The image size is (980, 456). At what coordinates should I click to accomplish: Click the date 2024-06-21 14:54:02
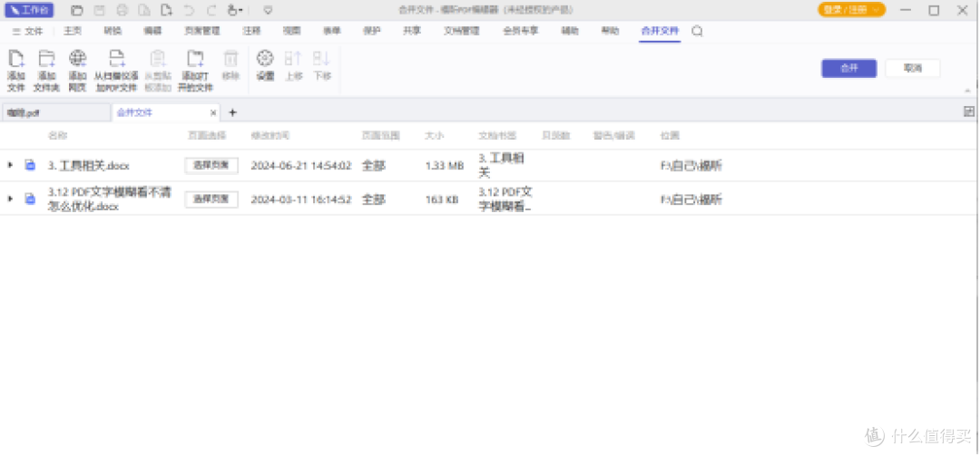301,166
